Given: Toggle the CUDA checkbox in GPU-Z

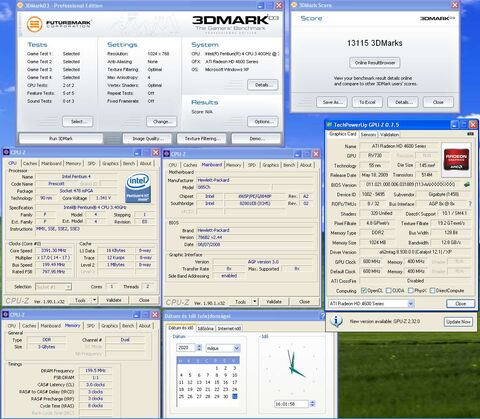Looking at the screenshot, I should click(x=389, y=291).
